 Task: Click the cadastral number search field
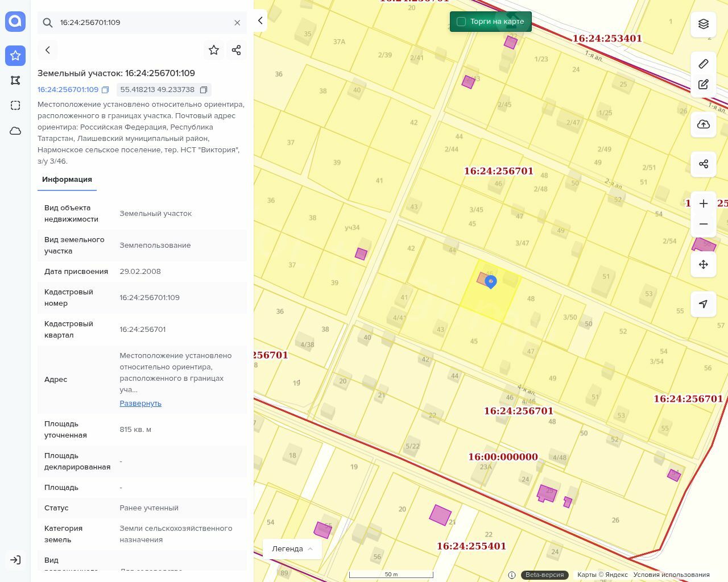pos(142,23)
